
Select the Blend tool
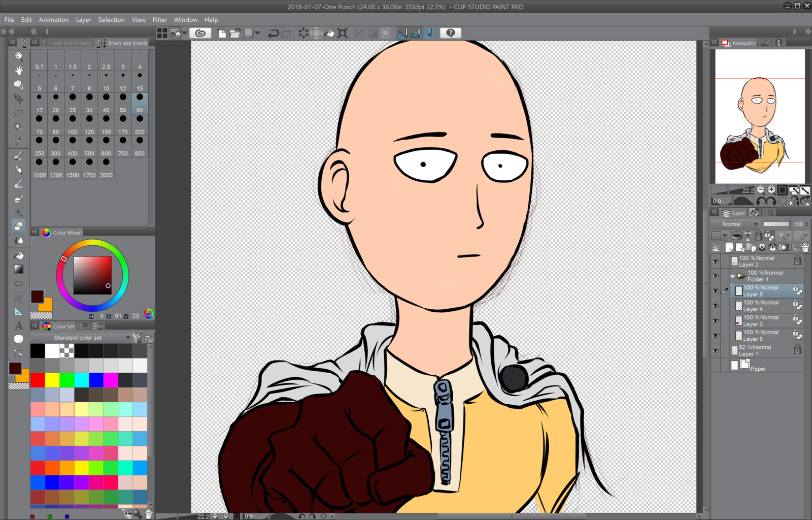[19, 240]
